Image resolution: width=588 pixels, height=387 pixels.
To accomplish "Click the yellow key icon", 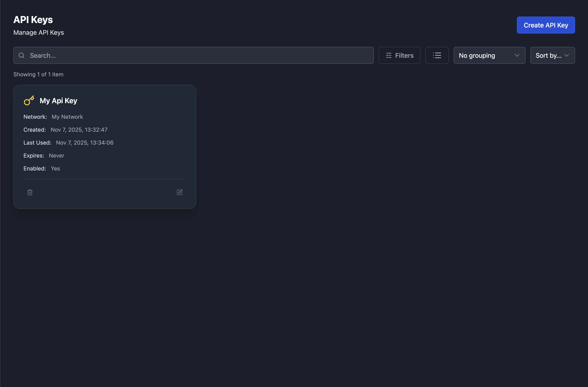I will [x=29, y=101].
